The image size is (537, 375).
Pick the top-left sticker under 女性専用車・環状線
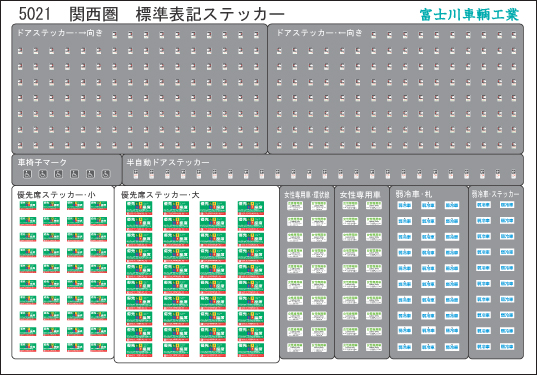[295, 205]
